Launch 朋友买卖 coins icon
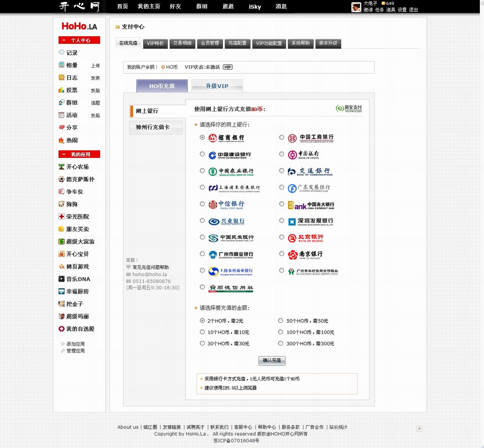 pyautogui.click(x=61, y=229)
